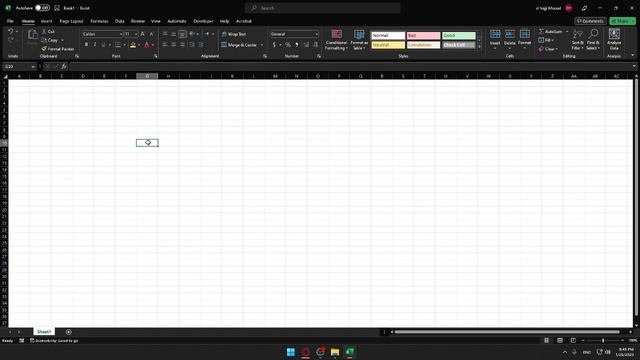
Task: Open the font name dropdown
Action: 121,34
